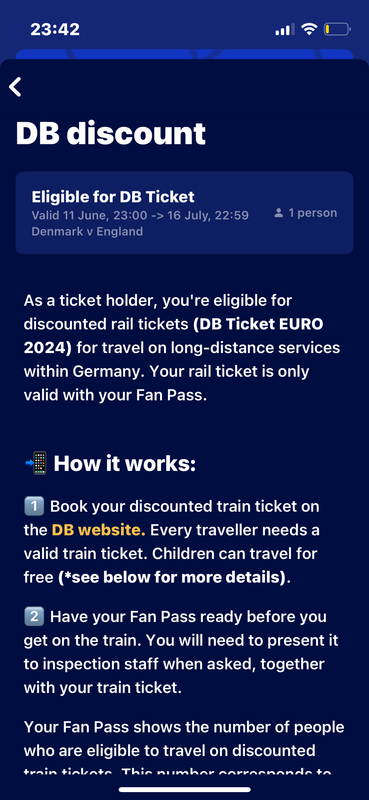This screenshot has height=800, width=369.
Task: Tap the home indicator bar at bottom
Action: [x=185, y=789]
